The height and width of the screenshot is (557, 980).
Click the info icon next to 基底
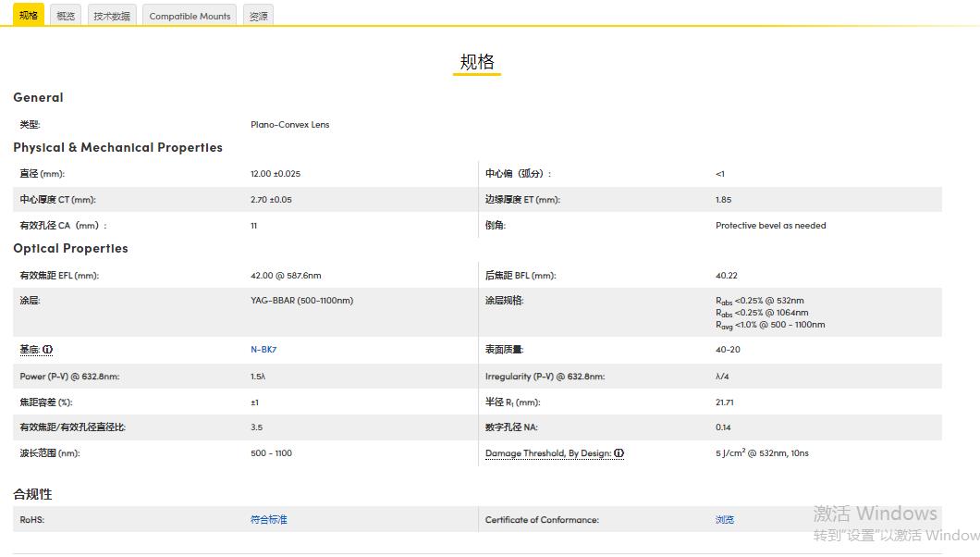[x=48, y=349]
